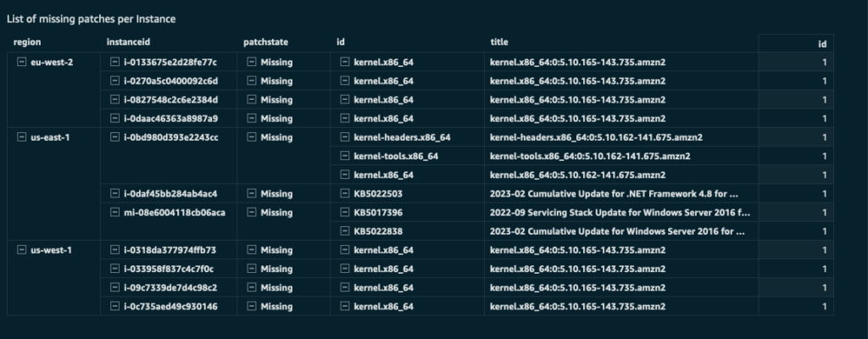Select instance i-0c735aed49c930146

(170, 306)
